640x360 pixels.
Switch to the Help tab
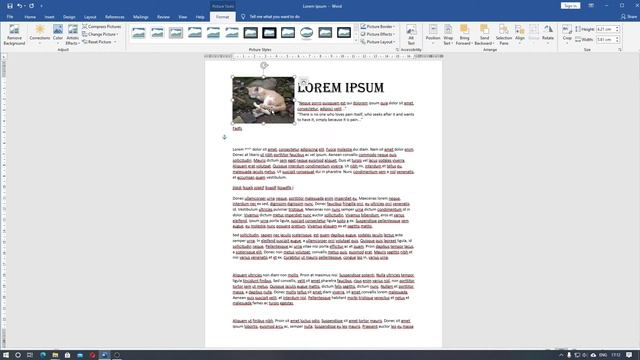point(200,17)
